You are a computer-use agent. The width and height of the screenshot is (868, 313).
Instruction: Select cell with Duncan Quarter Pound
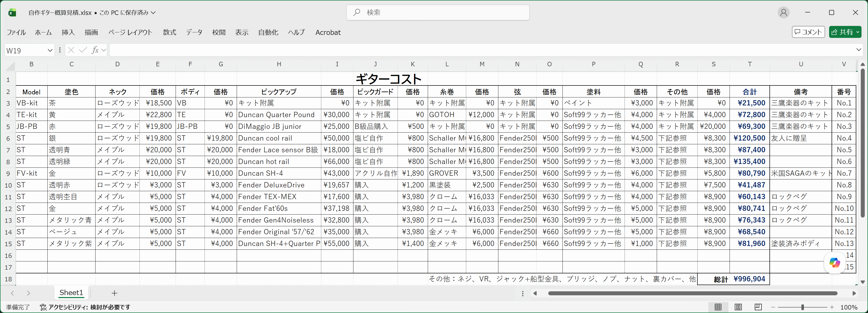[279, 115]
